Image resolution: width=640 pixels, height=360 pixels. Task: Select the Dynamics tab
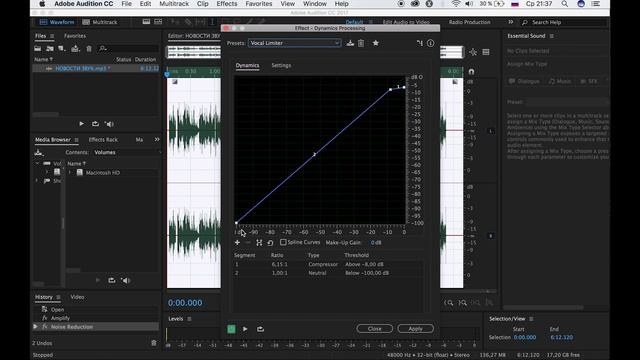[x=247, y=65]
